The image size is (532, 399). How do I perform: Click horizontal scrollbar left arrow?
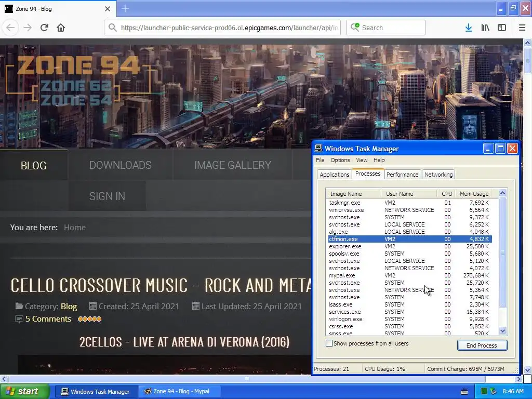pyautogui.click(x=4, y=379)
